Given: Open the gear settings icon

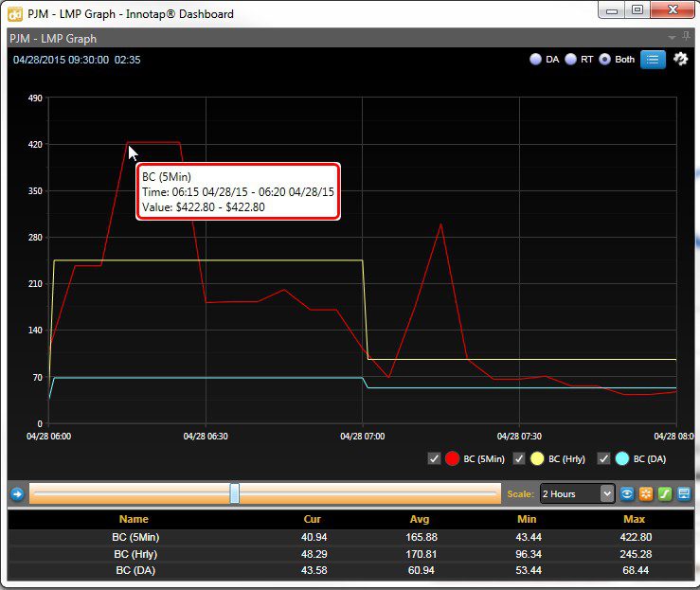Looking at the screenshot, I should (x=680, y=59).
